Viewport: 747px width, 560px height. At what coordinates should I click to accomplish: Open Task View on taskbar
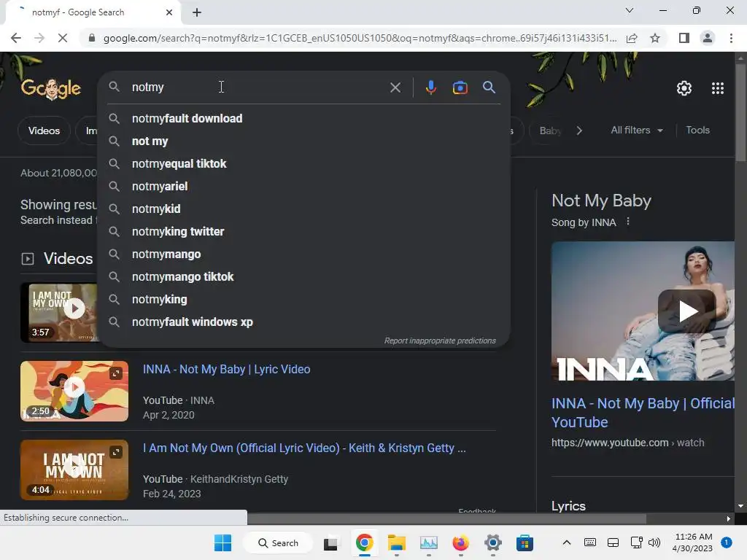pyautogui.click(x=330, y=542)
